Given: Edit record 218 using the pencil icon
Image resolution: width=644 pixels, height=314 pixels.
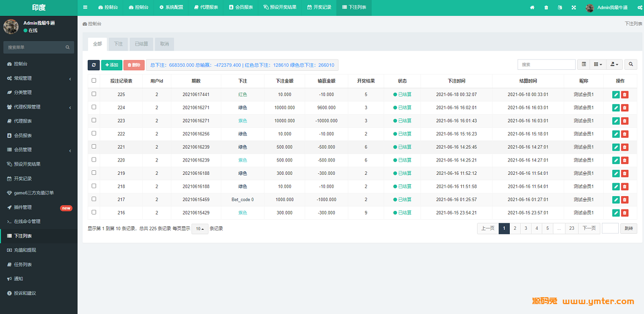Looking at the screenshot, I should pos(616,186).
